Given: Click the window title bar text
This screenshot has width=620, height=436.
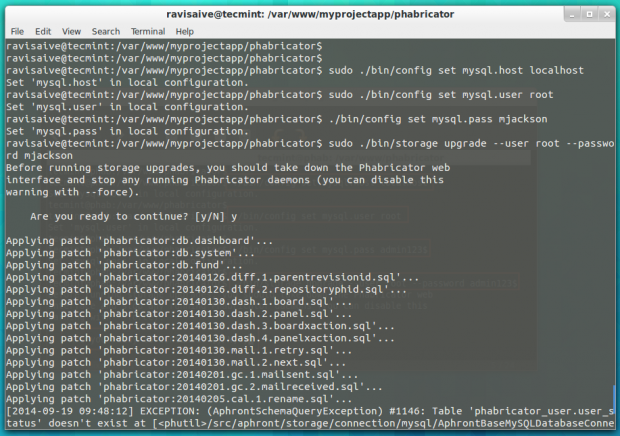Looking at the screenshot, I should (310, 14).
